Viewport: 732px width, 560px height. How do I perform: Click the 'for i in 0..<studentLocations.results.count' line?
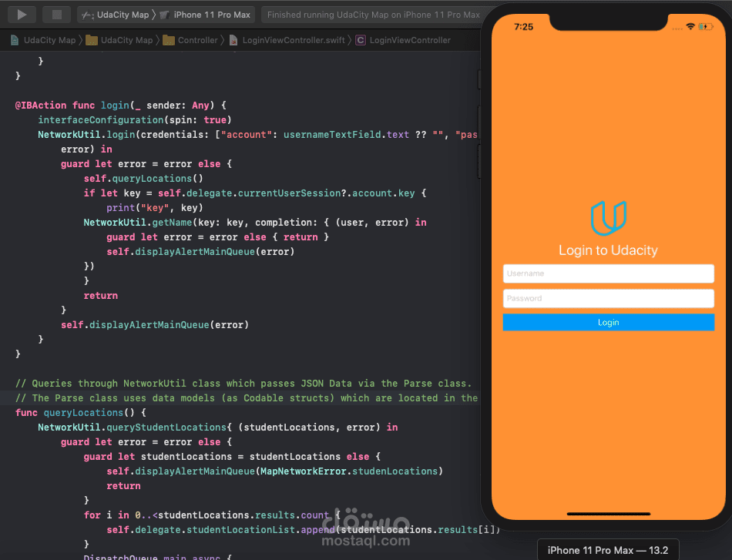point(212,515)
